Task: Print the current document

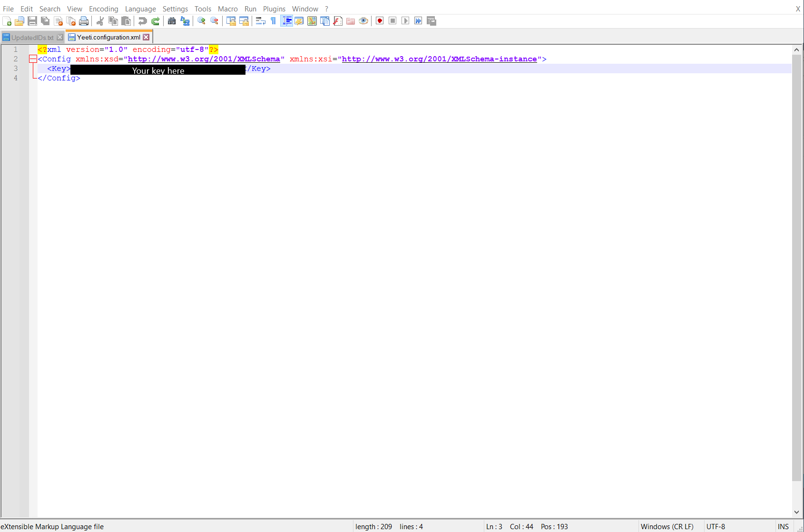Action: tap(84, 21)
